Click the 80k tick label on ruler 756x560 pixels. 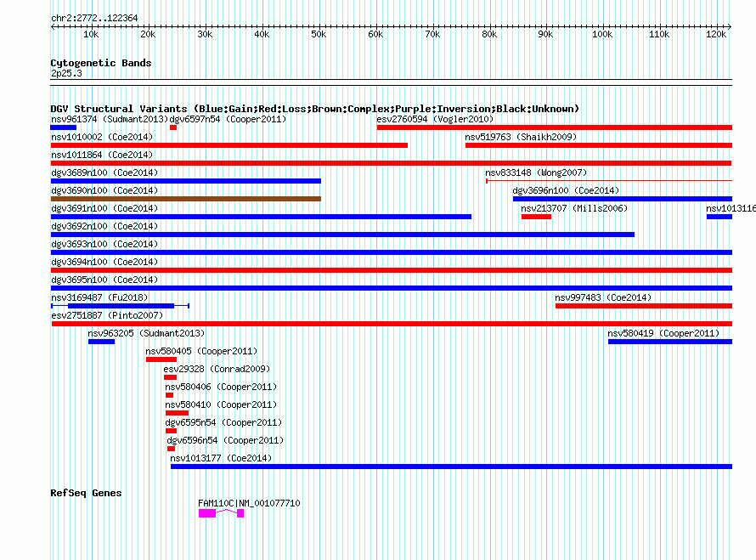(x=489, y=34)
